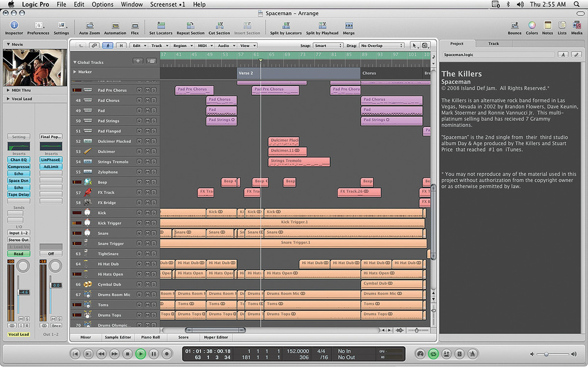The height and width of the screenshot is (368, 588).
Task: Open the Colors palette
Action: (532, 26)
